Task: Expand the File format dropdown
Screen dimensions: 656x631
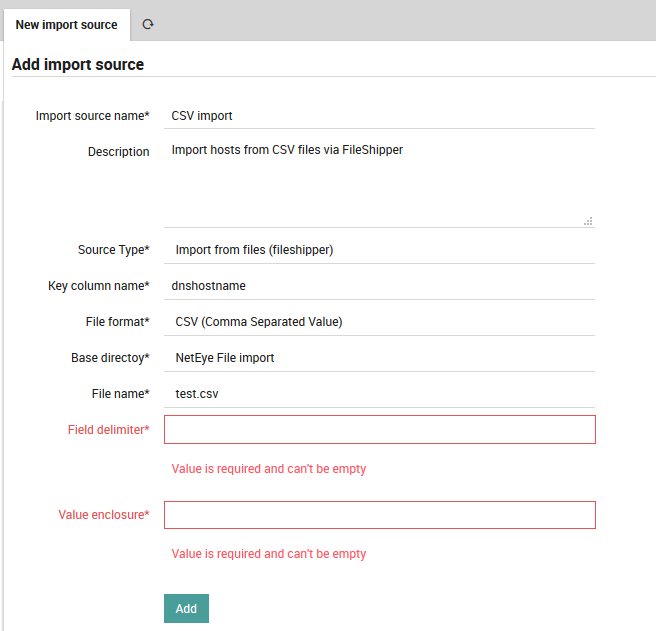Action: pyautogui.click(x=380, y=322)
